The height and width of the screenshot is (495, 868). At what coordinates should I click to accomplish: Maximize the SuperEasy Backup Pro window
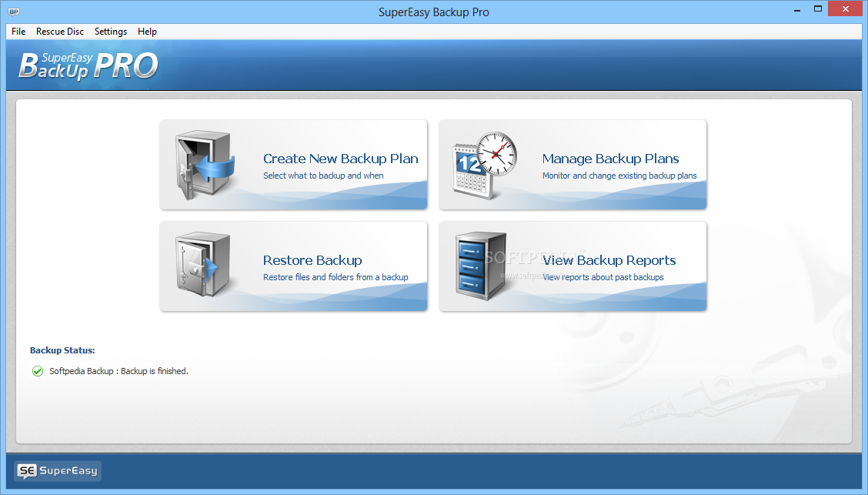818,9
